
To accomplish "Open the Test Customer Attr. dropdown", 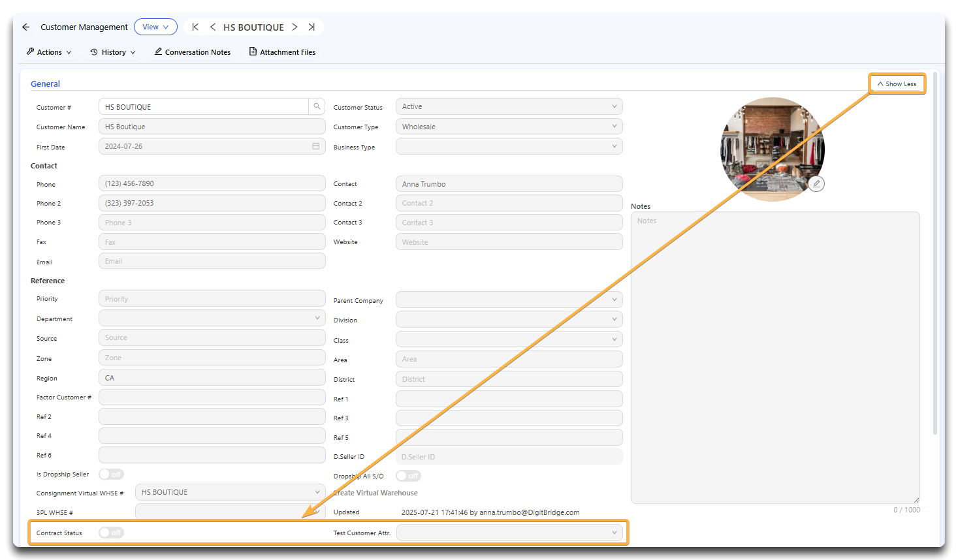I will [x=509, y=533].
